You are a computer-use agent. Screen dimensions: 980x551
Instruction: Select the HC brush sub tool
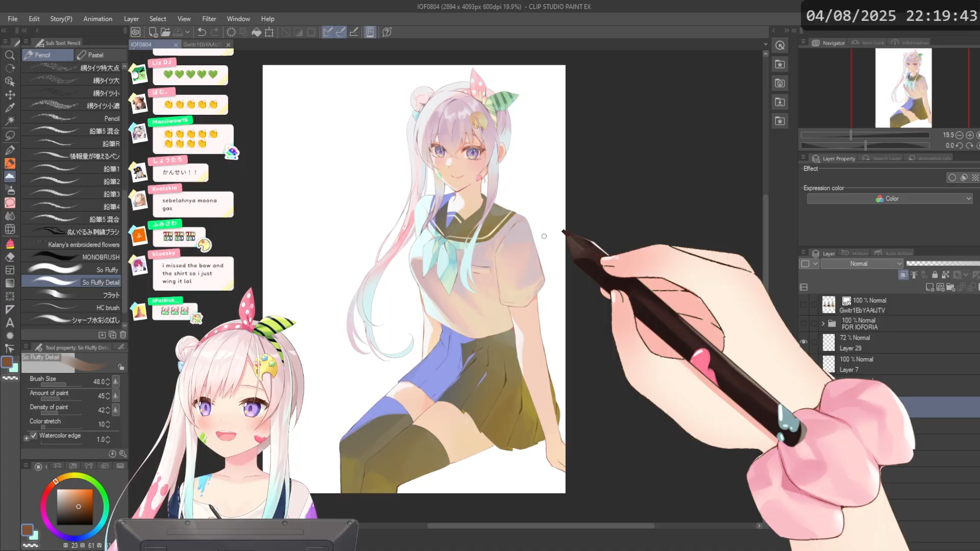click(71, 308)
